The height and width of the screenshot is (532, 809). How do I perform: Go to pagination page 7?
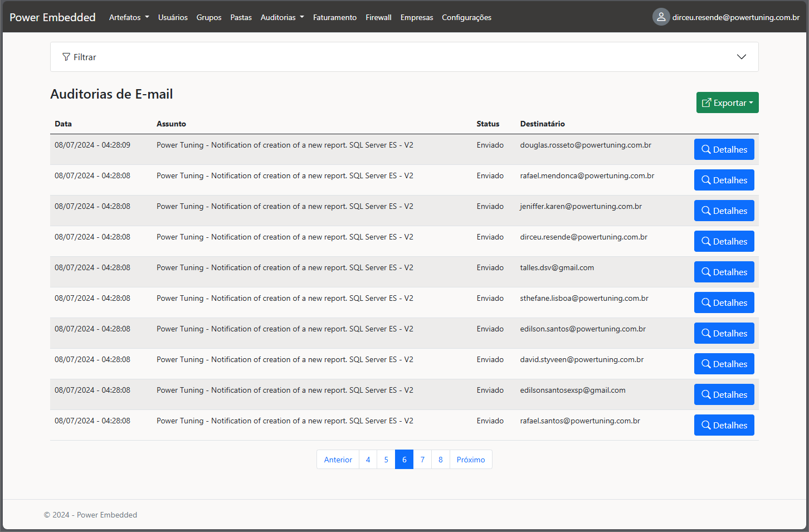click(422, 460)
